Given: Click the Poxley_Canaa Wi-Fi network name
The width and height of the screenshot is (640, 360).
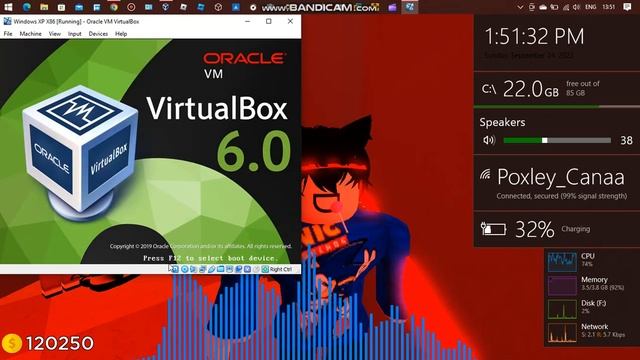Looking at the screenshot, I should (x=561, y=177).
